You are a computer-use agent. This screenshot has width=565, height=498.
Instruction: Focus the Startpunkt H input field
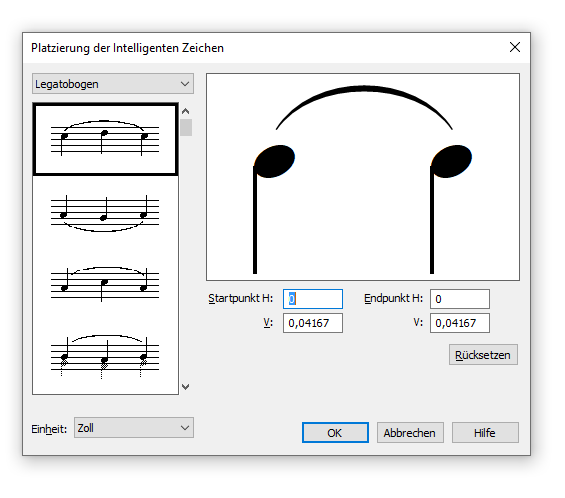click(313, 299)
